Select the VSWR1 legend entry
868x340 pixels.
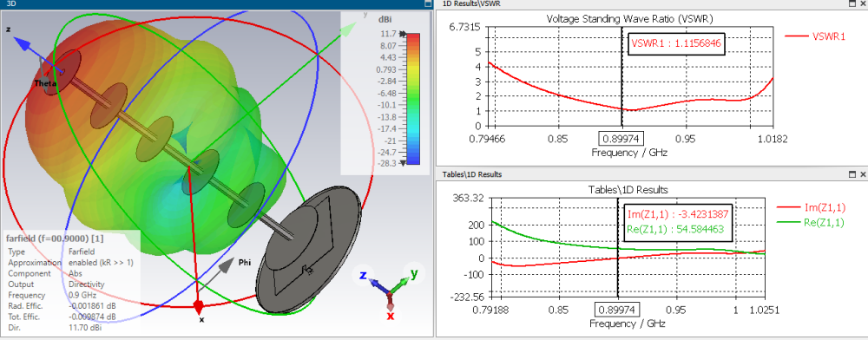pos(815,36)
